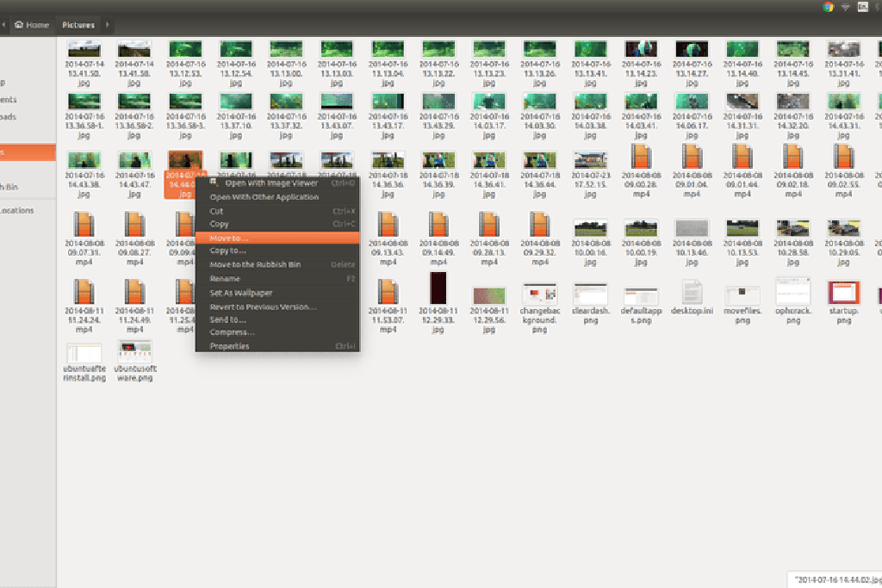882x588 pixels.
Task: Choose 'Set As Wallpaper' menu option
Action: coord(239,293)
